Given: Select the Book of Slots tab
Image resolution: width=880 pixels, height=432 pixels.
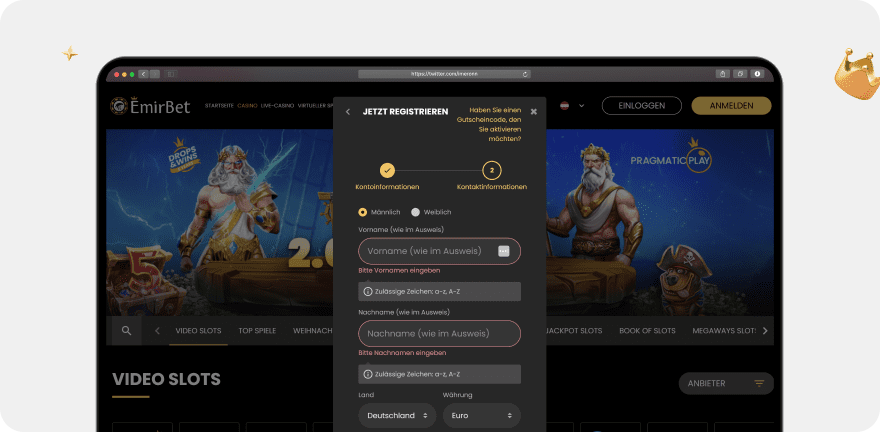Looking at the screenshot, I should 647,331.
